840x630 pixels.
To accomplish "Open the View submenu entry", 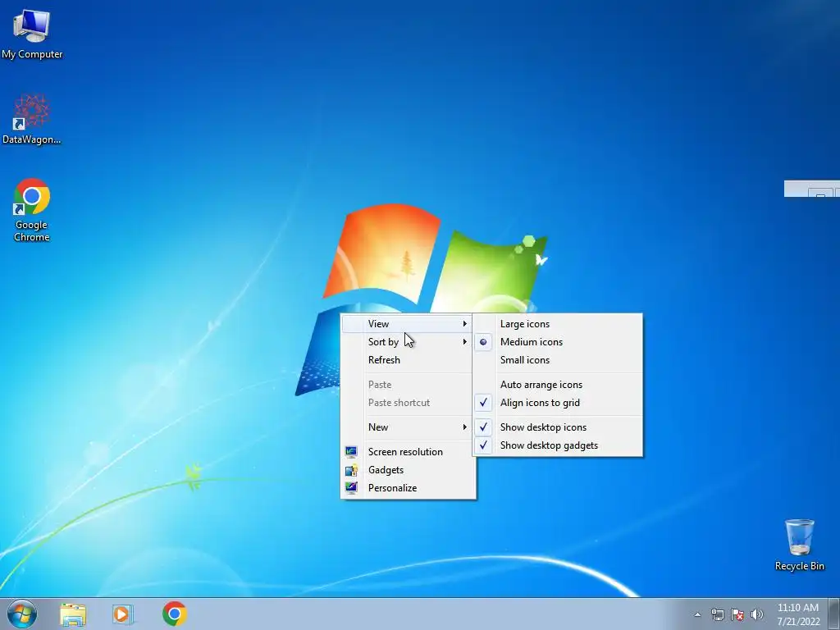I will click(x=408, y=323).
